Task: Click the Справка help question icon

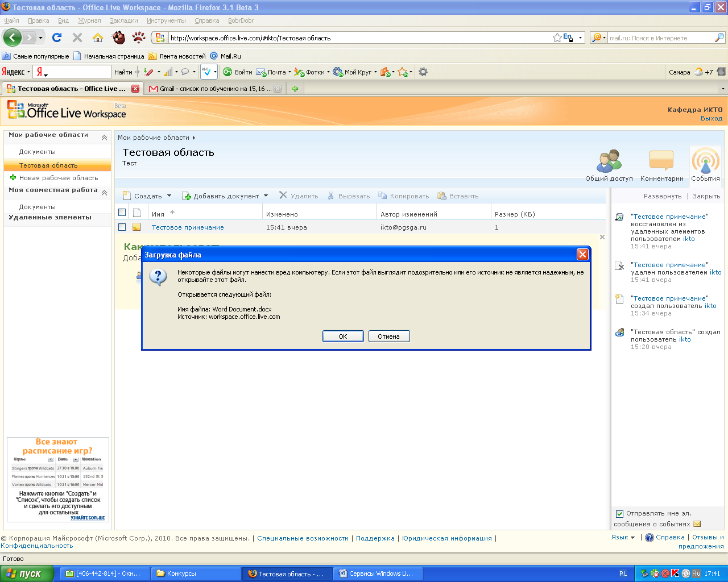Action: click(650, 538)
